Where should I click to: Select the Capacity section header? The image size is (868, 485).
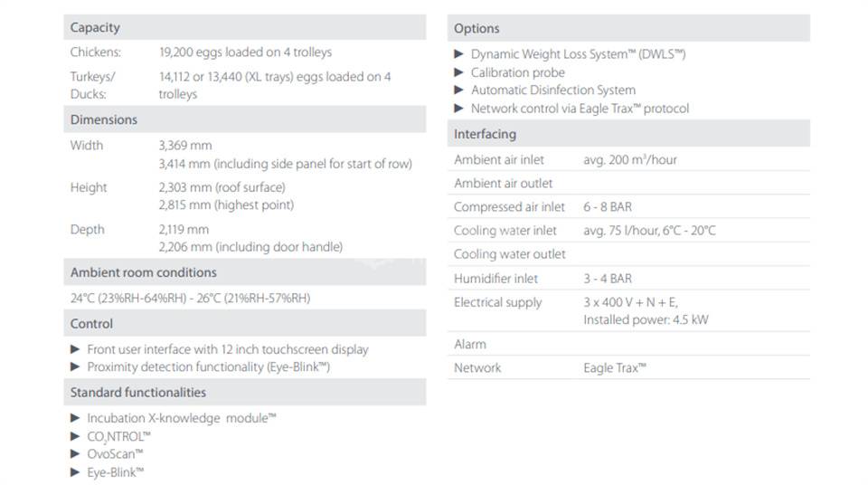point(245,27)
